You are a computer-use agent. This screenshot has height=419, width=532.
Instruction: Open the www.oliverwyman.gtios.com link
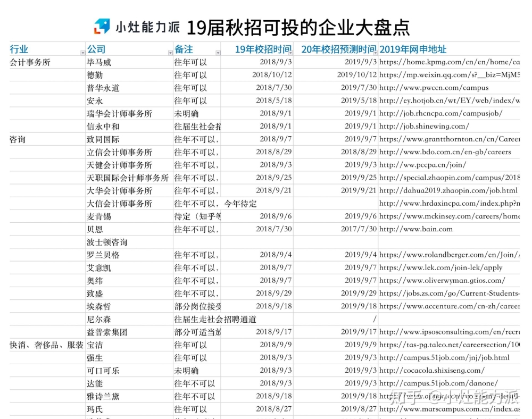point(442,281)
